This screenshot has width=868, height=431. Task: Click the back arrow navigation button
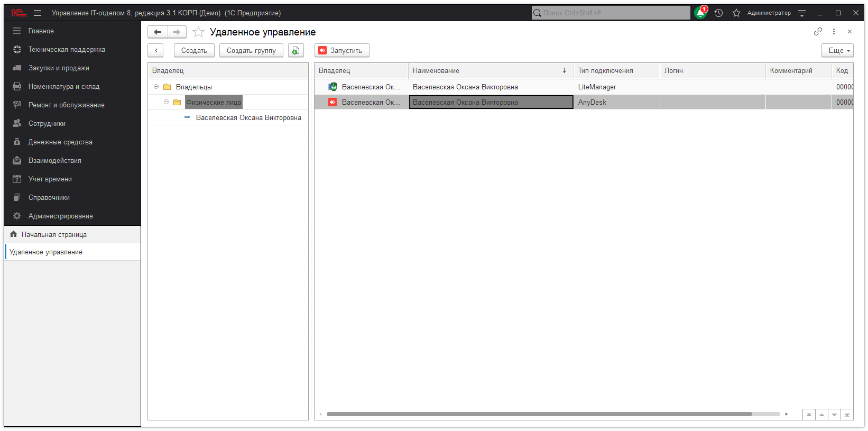coord(158,32)
